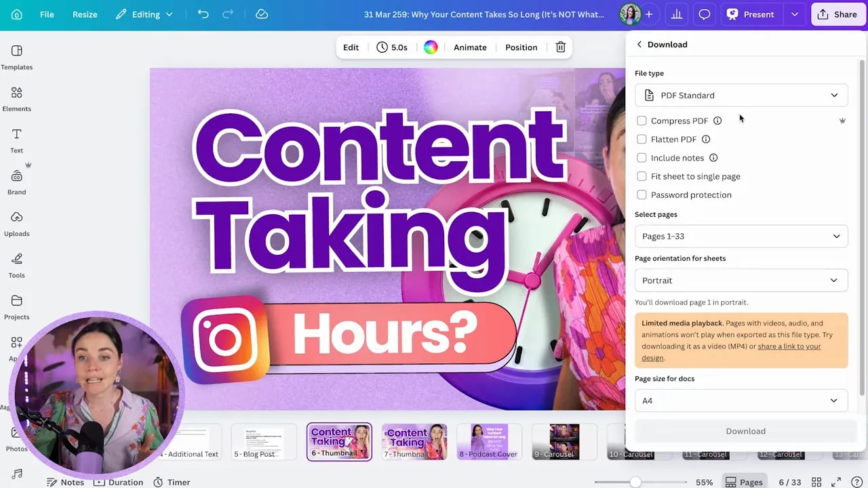
Task: Select the 6 - Thumbnail page
Action: point(339,442)
